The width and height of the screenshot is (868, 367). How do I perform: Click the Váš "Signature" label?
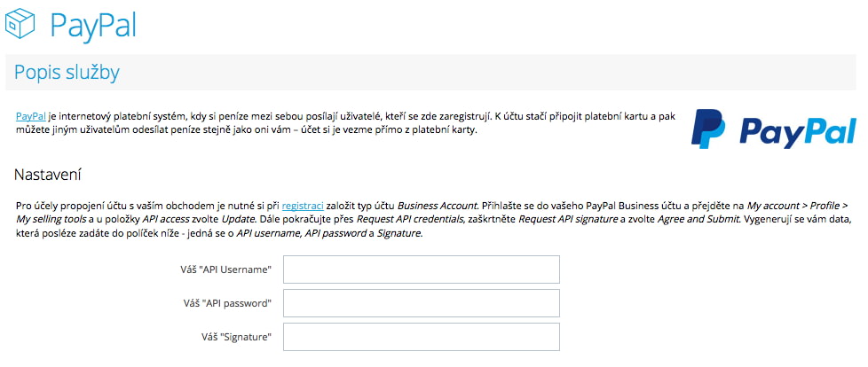tap(237, 336)
